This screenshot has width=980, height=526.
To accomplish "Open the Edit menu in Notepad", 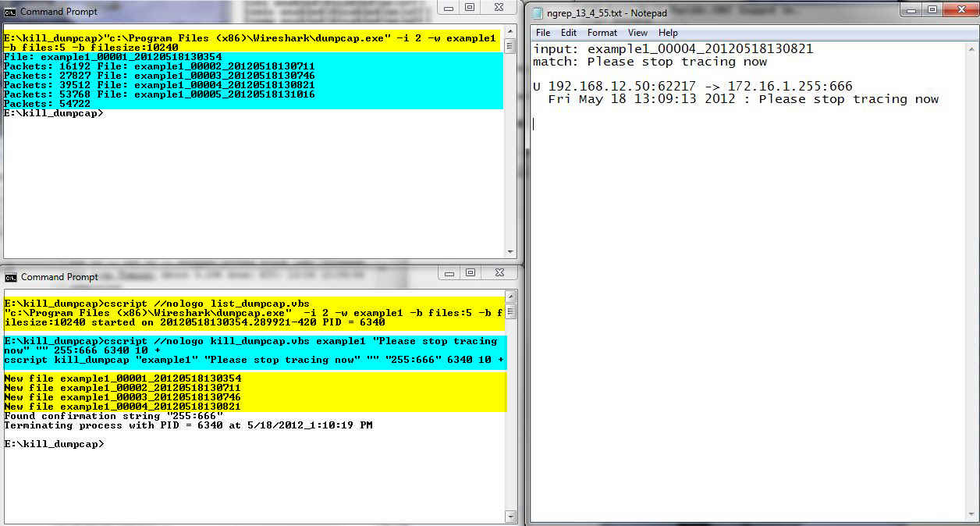I will (569, 33).
